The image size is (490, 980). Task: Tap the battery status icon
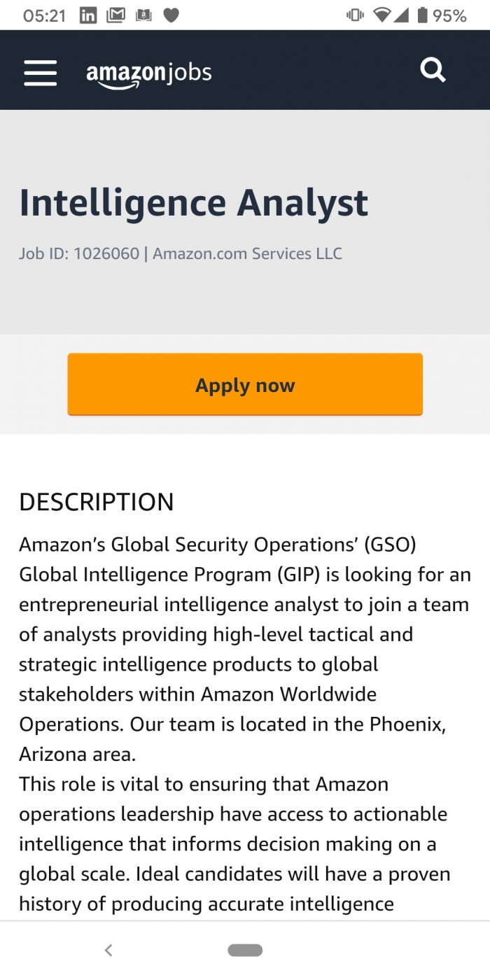422,15
